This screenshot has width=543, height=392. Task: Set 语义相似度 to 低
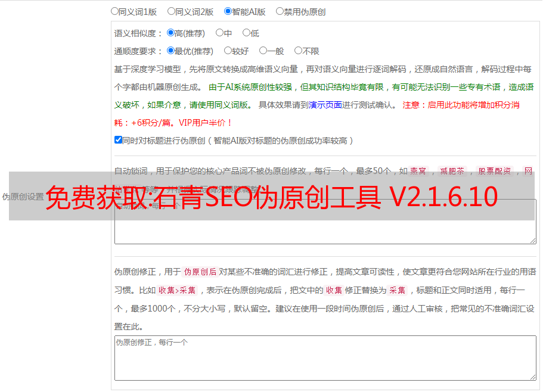point(246,33)
